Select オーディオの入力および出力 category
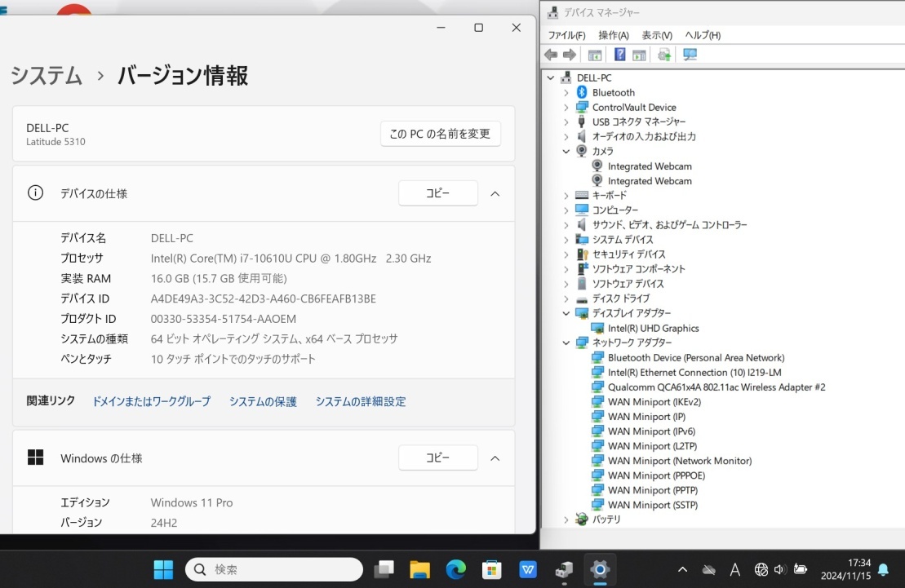Image resolution: width=905 pixels, height=588 pixels. pos(644,137)
